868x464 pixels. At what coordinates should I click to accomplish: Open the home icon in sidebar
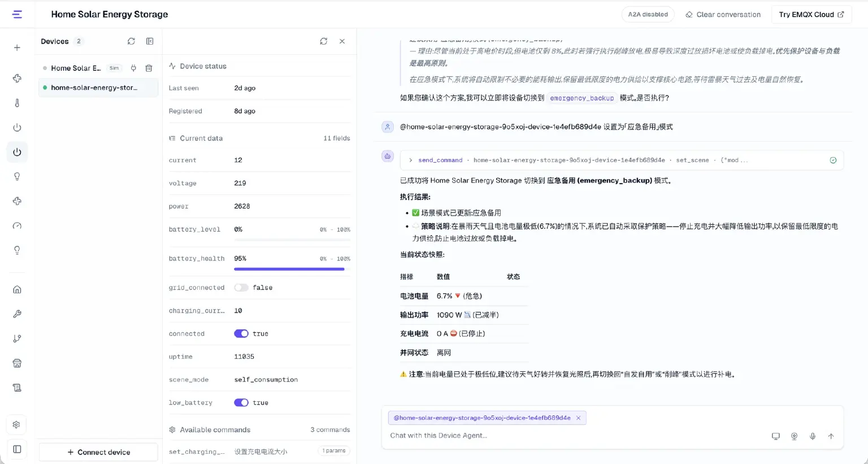point(17,289)
